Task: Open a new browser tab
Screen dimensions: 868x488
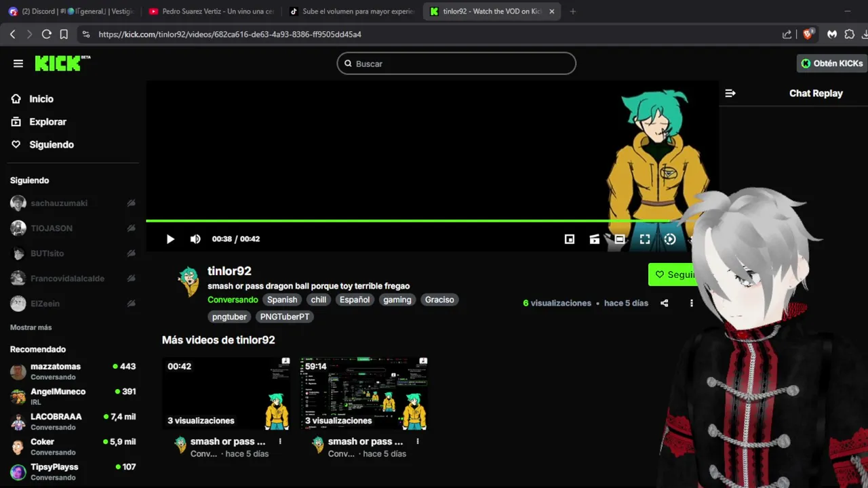Action: tap(573, 12)
